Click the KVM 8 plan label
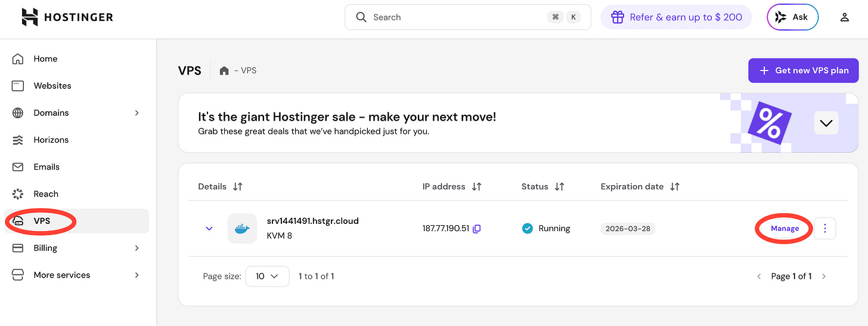Viewport: 868px width, 326px height. click(280, 235)
